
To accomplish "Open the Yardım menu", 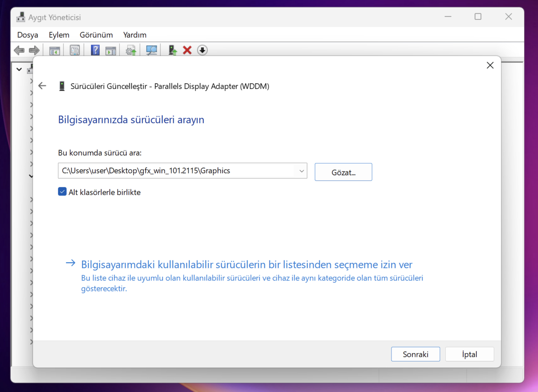I will pos(134,35).
